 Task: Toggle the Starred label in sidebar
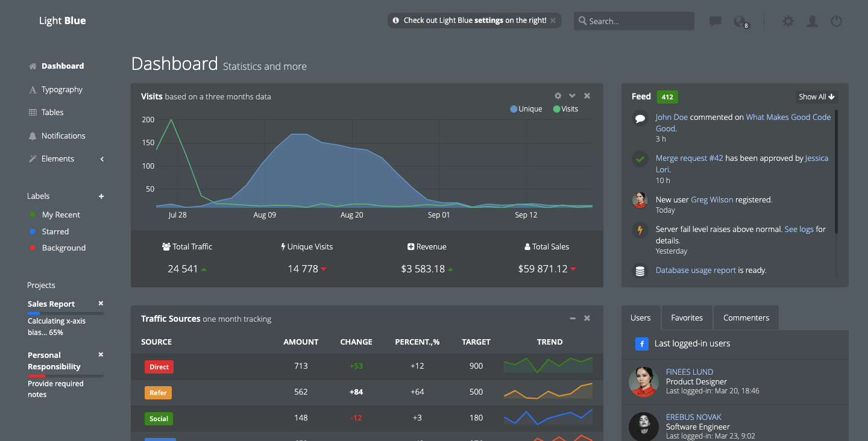coord(55,231)
